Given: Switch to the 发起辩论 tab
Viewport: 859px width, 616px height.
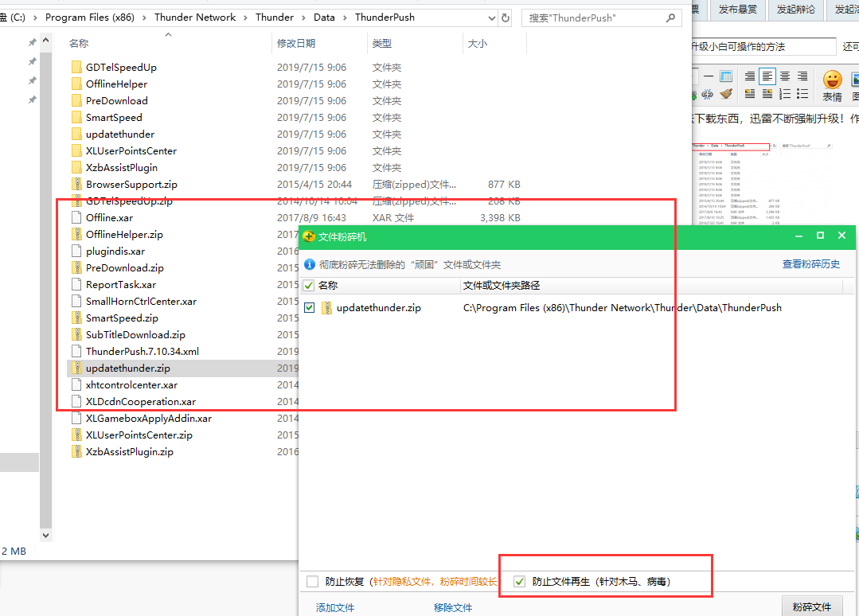Looking at the screenshot, I should coord(796,9).
